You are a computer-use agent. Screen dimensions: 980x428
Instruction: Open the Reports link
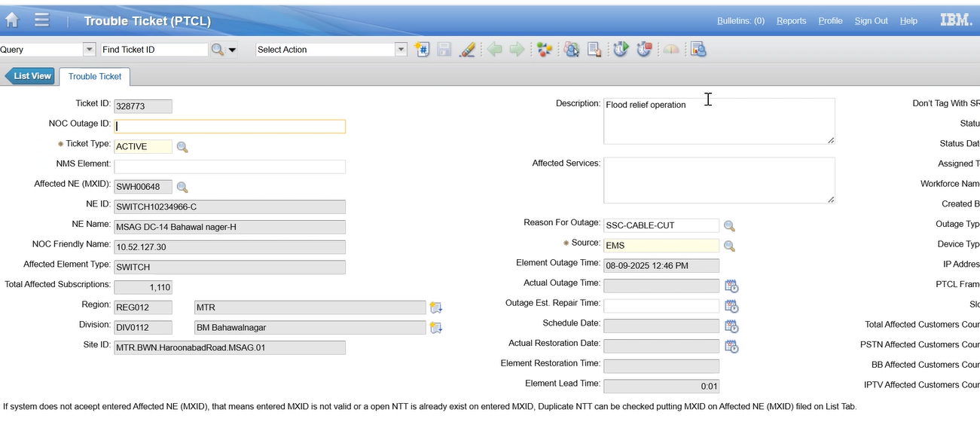point(791,21)
